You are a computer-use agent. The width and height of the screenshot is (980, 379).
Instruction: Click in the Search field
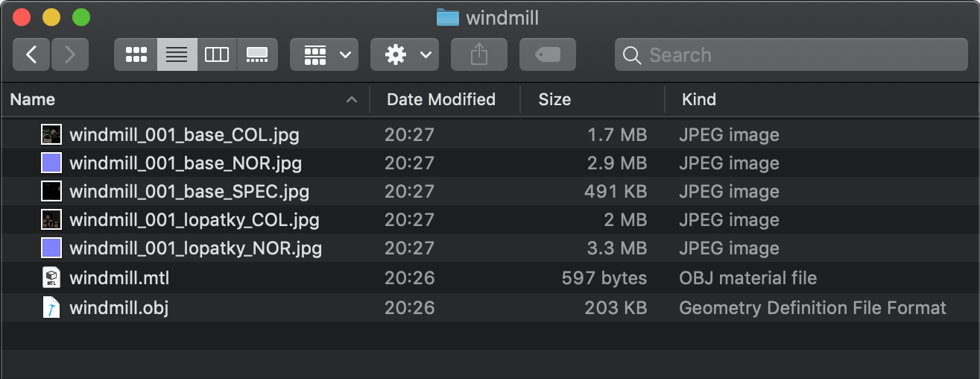pos(790,54)
